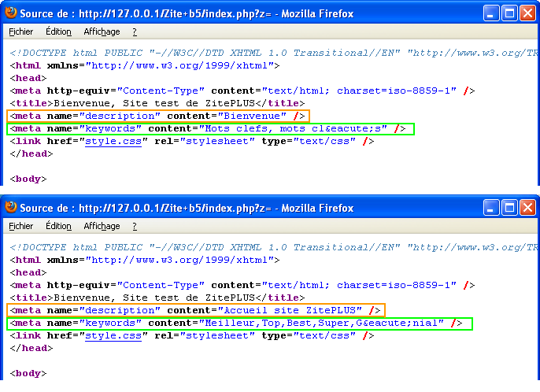The width and height of the screenshot is (540, 392).
Task: Click "Content-Type" http-equiv value in bottom window
Action: 161,285
